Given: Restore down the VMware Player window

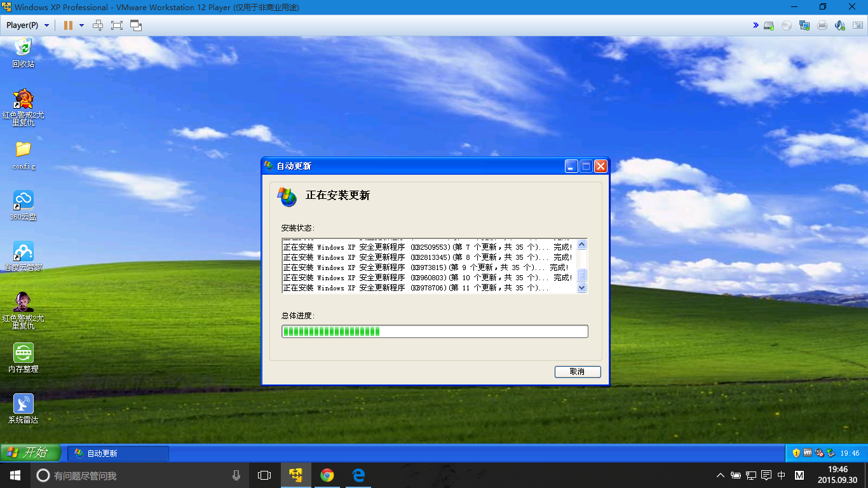Looking at the screenshot, I should click(x=823, y=7).
